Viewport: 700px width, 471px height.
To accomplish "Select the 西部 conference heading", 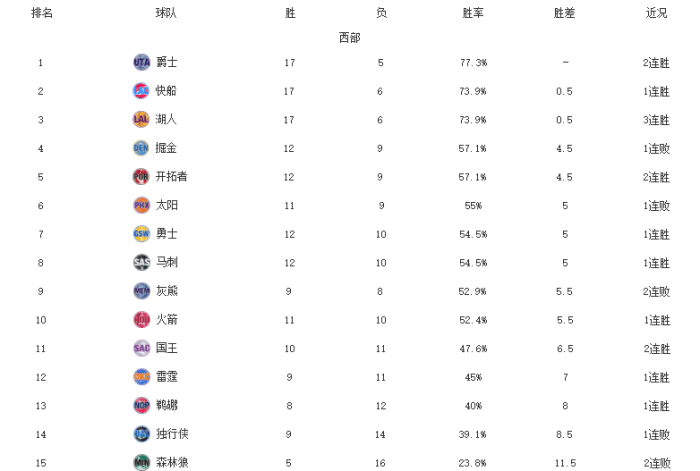I will [x=349, y=38].
